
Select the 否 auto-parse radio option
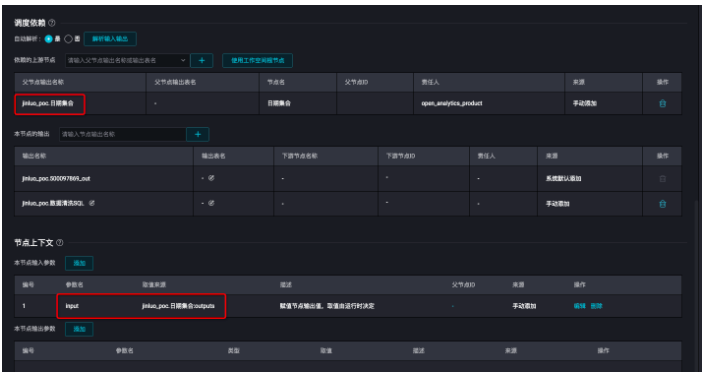point(68,39)
